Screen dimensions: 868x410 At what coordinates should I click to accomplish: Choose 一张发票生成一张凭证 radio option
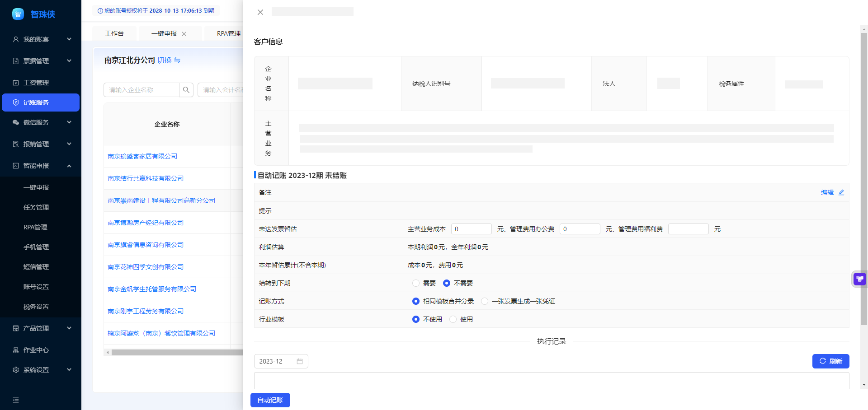(x=485, y=301)
